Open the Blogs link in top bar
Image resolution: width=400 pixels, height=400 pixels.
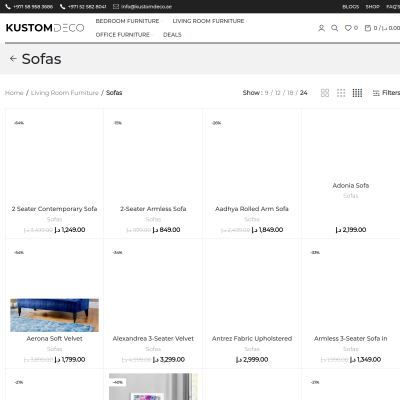pyautogui.click(x=351, y=7)
